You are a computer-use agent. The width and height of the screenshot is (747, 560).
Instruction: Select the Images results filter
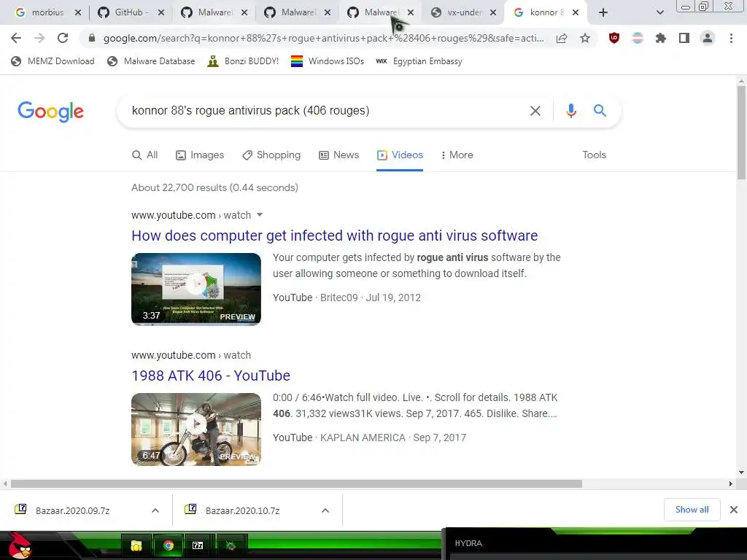click(x=200, y=155)
